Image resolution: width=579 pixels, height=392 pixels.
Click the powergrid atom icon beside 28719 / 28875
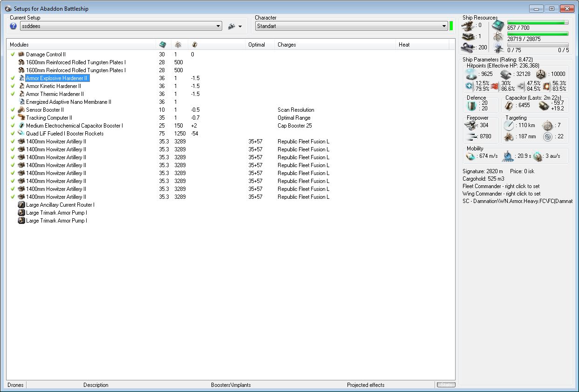498,37
